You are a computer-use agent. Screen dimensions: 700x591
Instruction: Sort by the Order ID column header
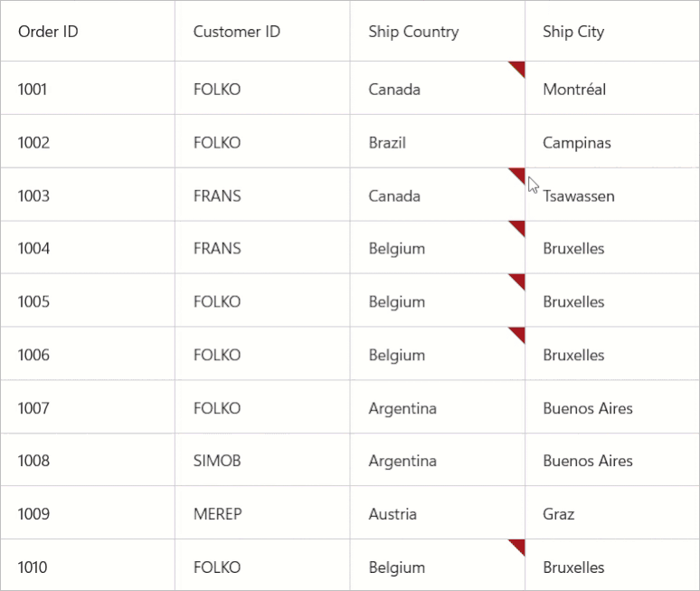pos(48,32)
